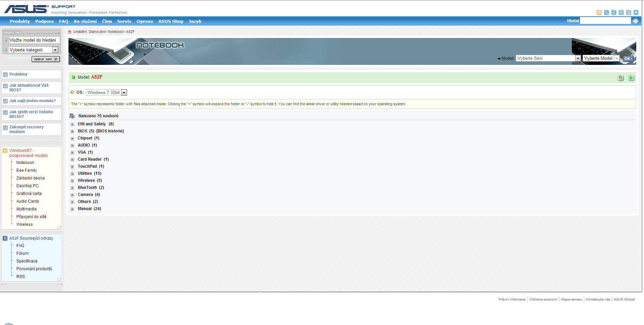Expand the Manual folder

(72, 209)
